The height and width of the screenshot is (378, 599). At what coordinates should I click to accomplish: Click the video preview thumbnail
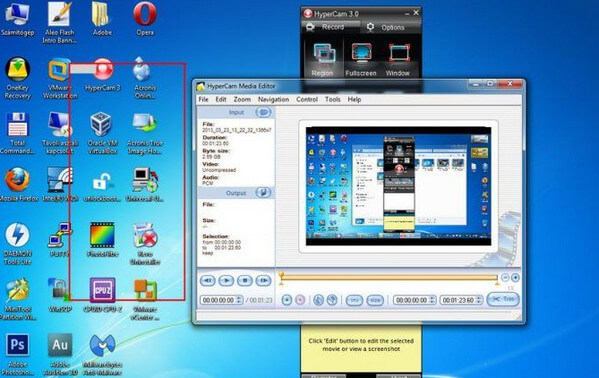(398, 186)
